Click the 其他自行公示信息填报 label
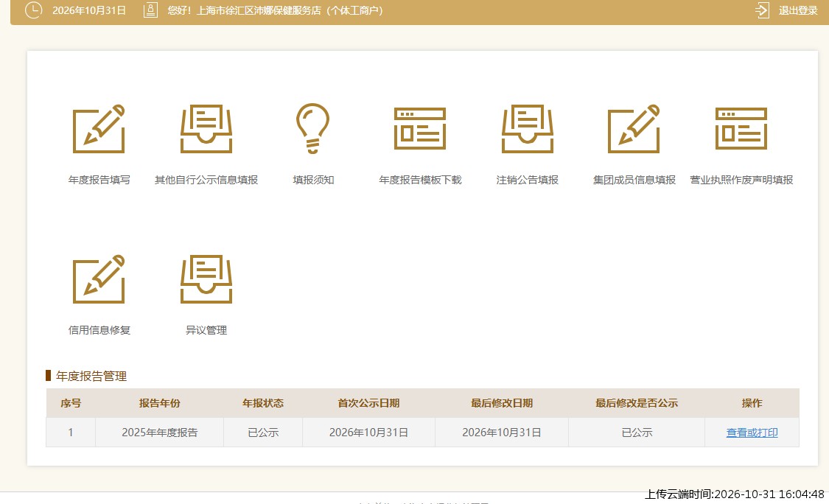Image resolution: width=829 pixels, height=504 pixels. click(x=206, y=180)
